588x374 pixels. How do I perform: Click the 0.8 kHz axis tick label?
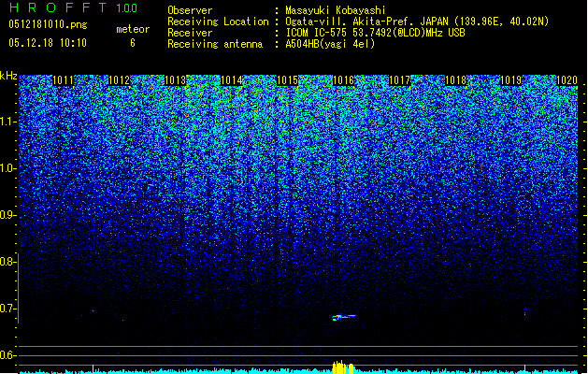click(x=8, y=262)
